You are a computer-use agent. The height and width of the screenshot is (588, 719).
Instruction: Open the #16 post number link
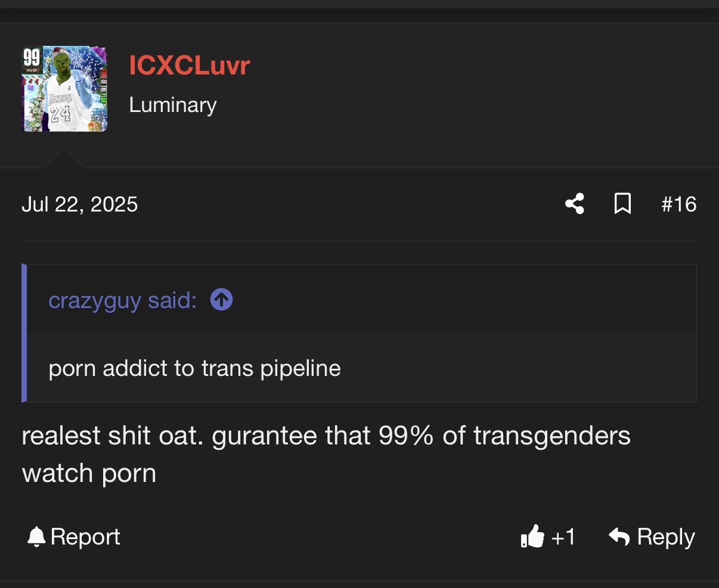678,204
